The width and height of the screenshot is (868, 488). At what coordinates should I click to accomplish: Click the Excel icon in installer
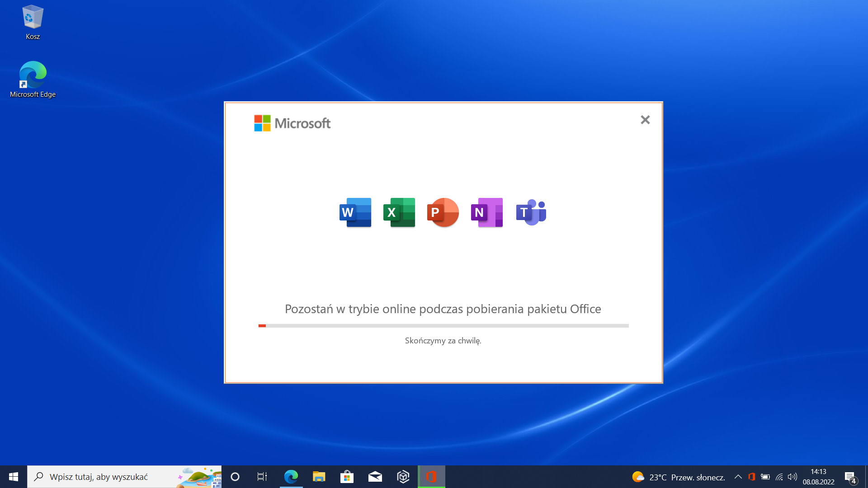pyautogui.click(x=399, y=212)
